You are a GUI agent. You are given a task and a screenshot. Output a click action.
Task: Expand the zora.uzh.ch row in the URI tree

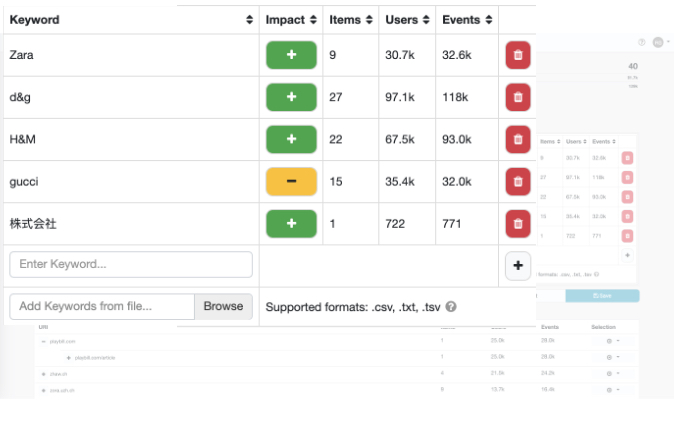43,390
